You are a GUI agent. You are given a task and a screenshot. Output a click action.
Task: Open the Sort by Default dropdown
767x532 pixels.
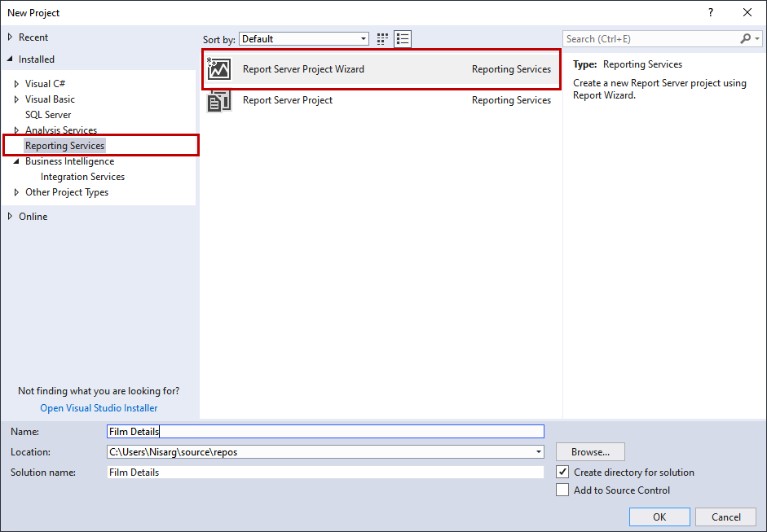[304, 39]
